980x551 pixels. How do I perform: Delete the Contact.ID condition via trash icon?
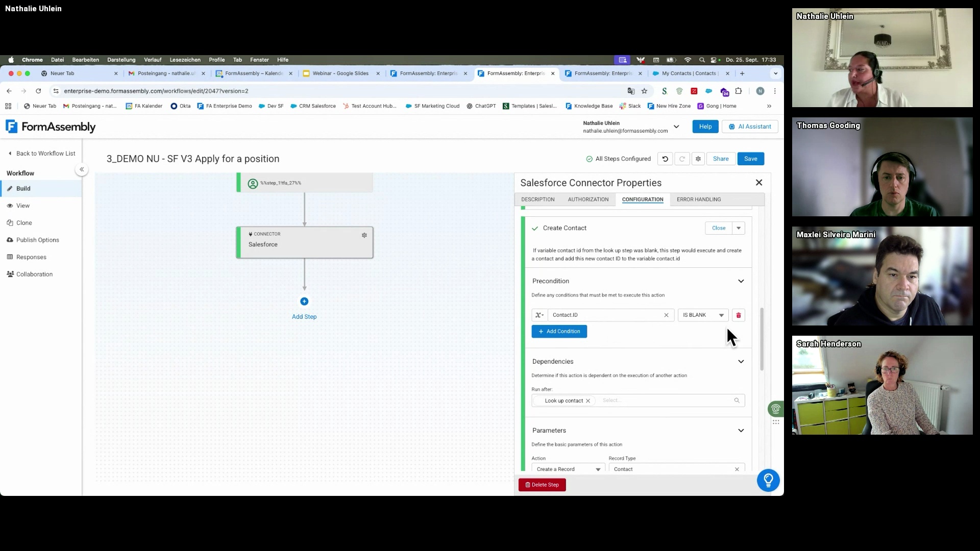[738, 315]
